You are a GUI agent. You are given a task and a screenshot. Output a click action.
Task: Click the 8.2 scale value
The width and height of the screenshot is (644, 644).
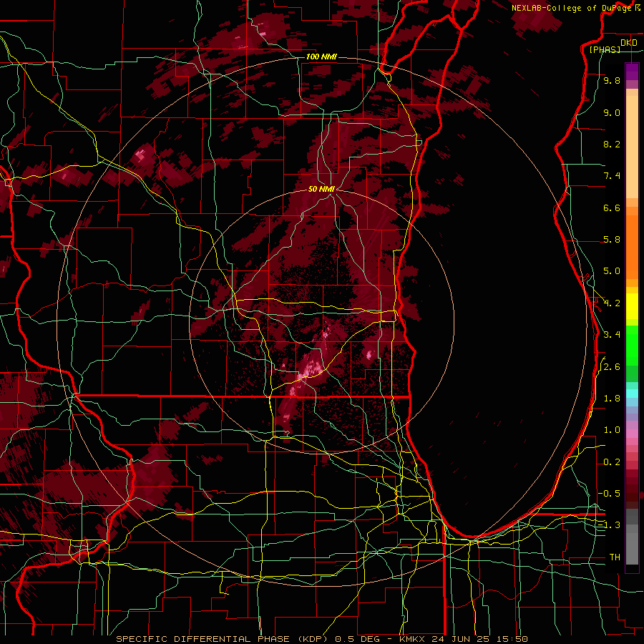pos(612,144)
